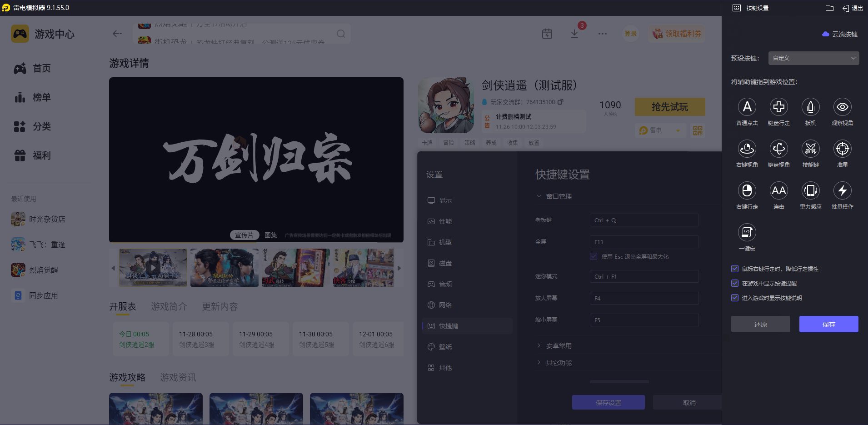The width and height of the screenshot is (868, 425).
Task: Click the 老板键 Ctrl+Q input field
Action: 644,220
